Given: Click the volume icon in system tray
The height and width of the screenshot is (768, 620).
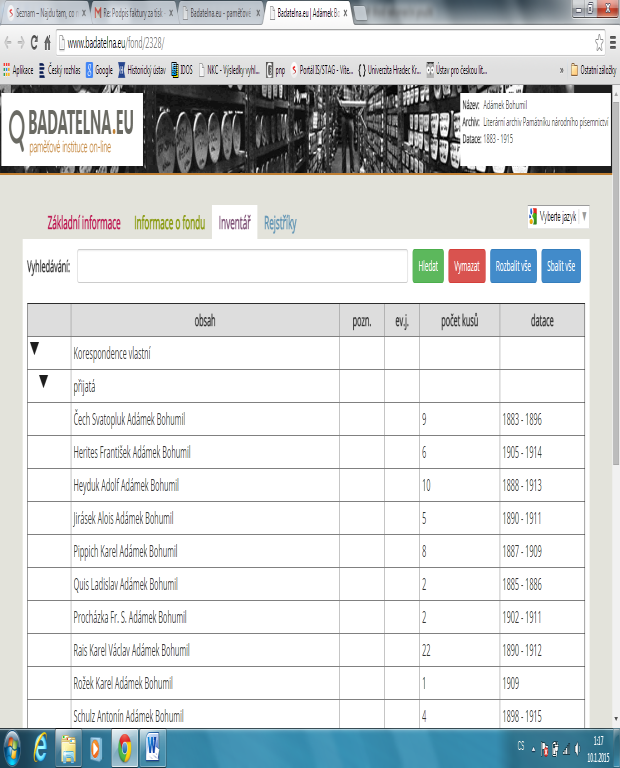Looking at the screenshot, I should (578, 748).
